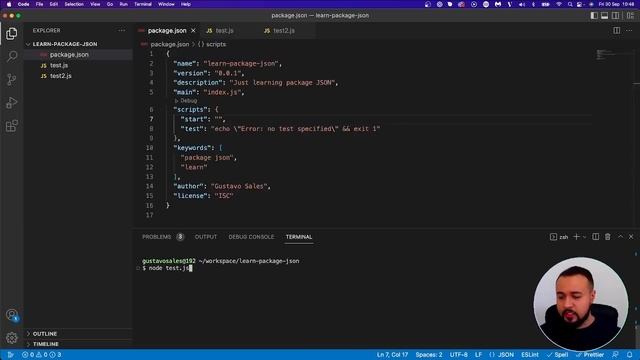Viewport: 640px width, 360px height.
Task: Select the TERMINAL panel tab
Action: [x=299, y=237]
